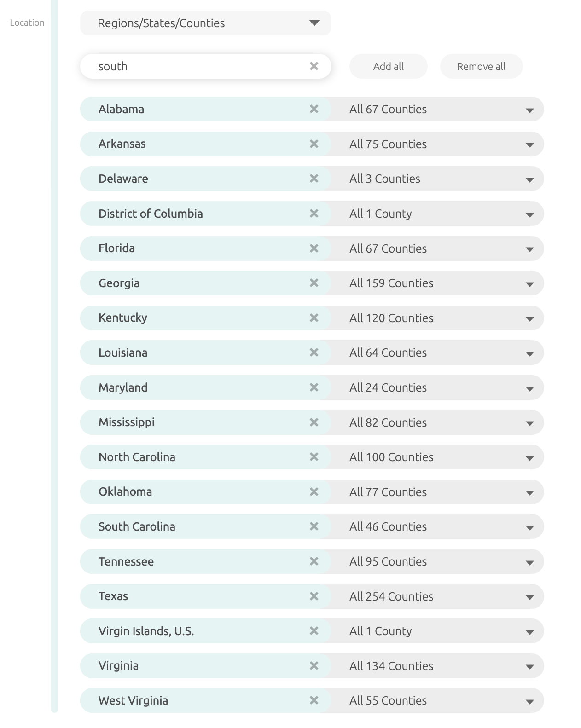Screen dimensions: 581x728
Task: Remove Kentucky from selected states
Action: (314, 318)
